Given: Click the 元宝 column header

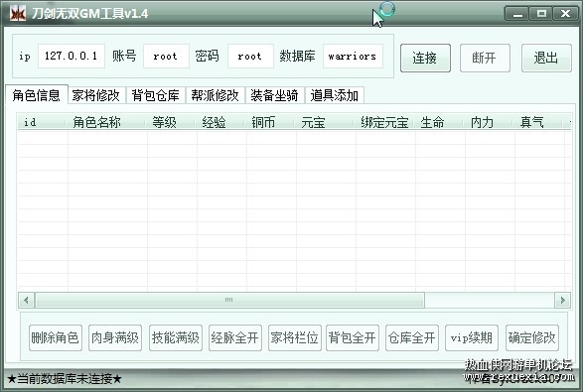Looking at the screenshot, I should pos(326,122).
